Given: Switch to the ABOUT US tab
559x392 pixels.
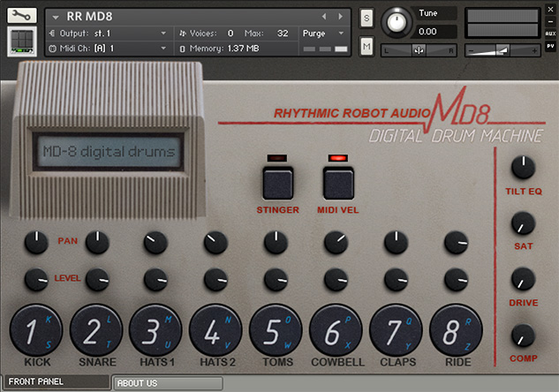Looking at the screenshot, I should pyautogui.click(x=169, y=383).
